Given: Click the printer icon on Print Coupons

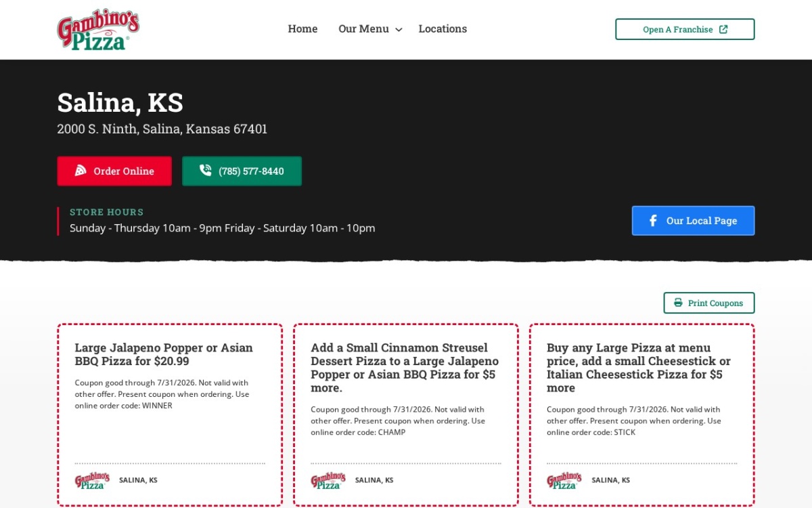Looking at the screenshot, I should point(678,303).
